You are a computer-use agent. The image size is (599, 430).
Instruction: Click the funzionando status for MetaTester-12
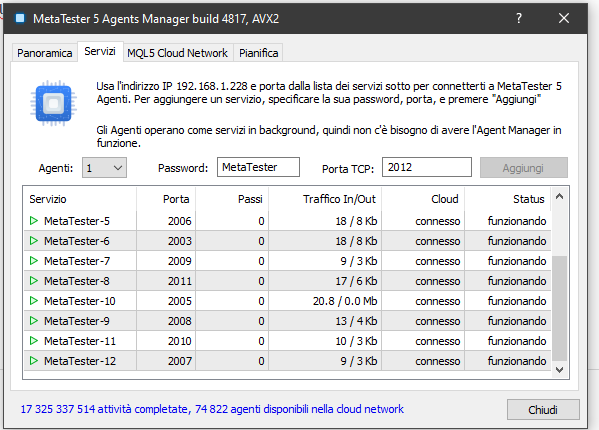pyautogui.click(x=517, y=361)
